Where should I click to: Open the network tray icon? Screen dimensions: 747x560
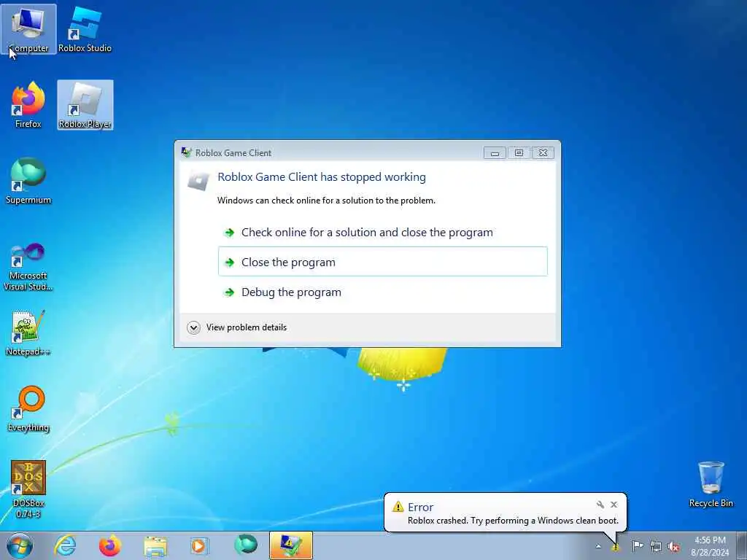pyautogui.click(x=656, y=546)
